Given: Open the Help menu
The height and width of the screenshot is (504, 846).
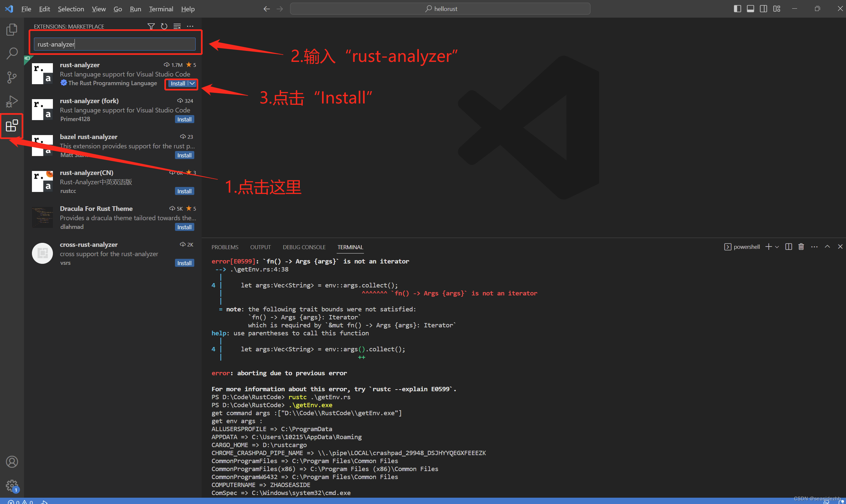Looking at the screenshot, I should tap(188, 9).
